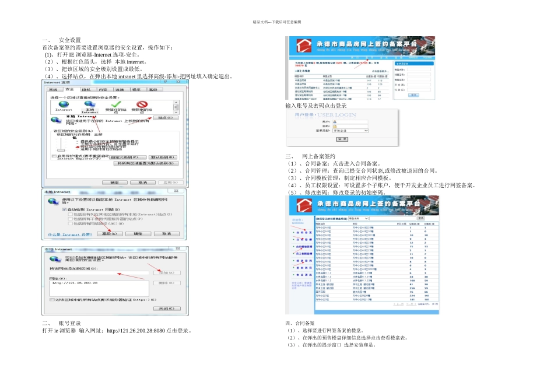This screenshot has width=554, height=392.
Task: Open the 合同模板管理 sidebar menu item
Action: [x=304, y=247]
